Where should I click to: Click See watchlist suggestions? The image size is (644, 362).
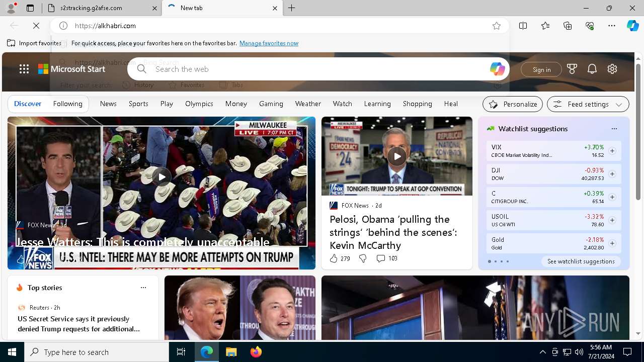click(x=581, y=261)
